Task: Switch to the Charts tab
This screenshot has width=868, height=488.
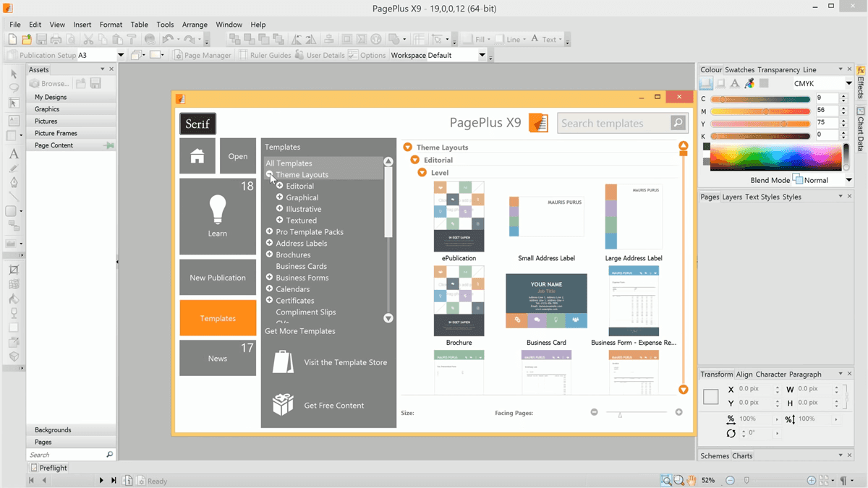Action: (742, 456)
